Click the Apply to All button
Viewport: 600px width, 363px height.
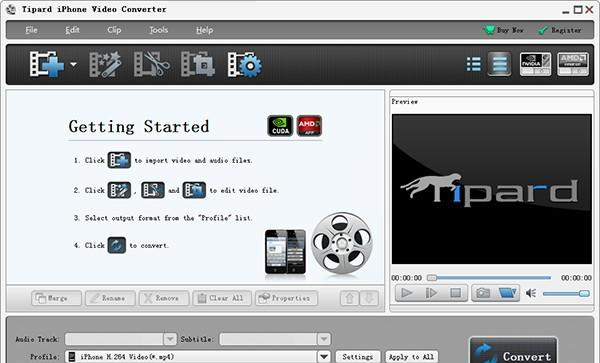(x=411, y=357)
